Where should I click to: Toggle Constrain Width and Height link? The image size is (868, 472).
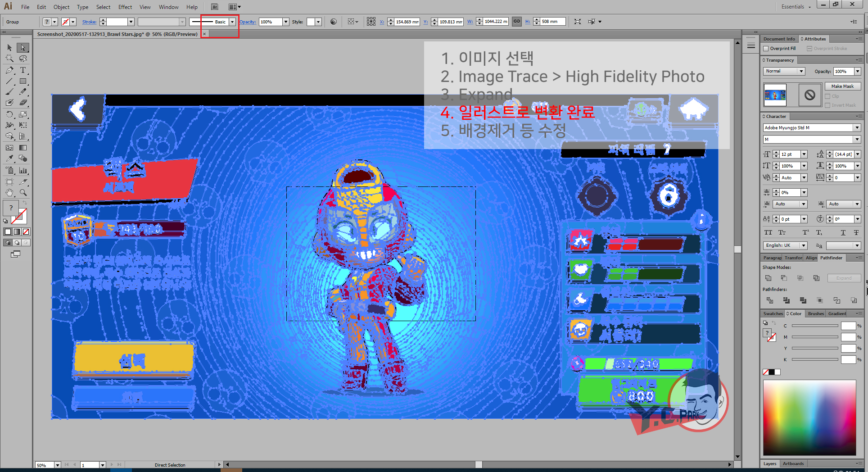tap(517, 22)
